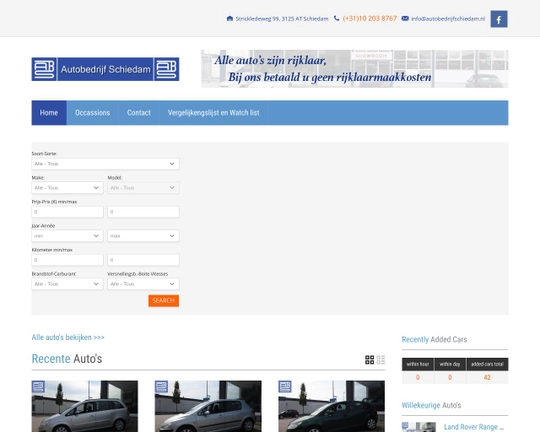Focus the minimum kilometer input field
Screen dimensions: 540x432
tap(68, 260)
